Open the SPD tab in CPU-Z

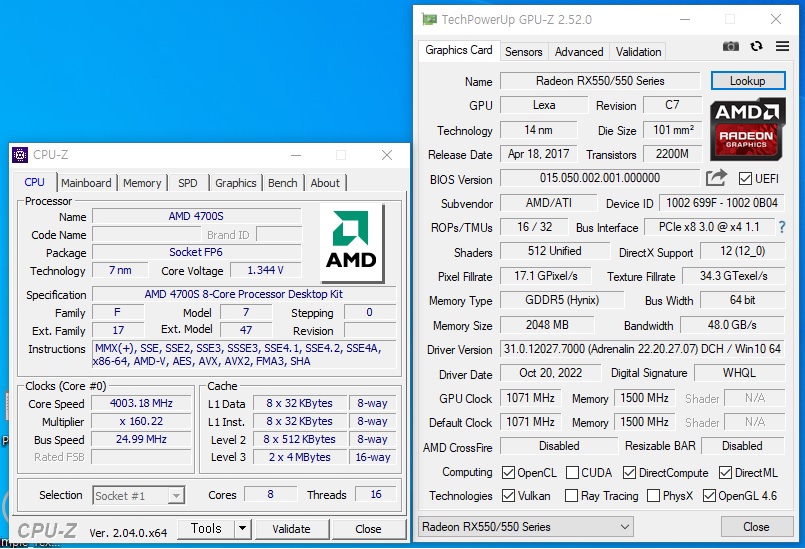click(x=188, y=183)
